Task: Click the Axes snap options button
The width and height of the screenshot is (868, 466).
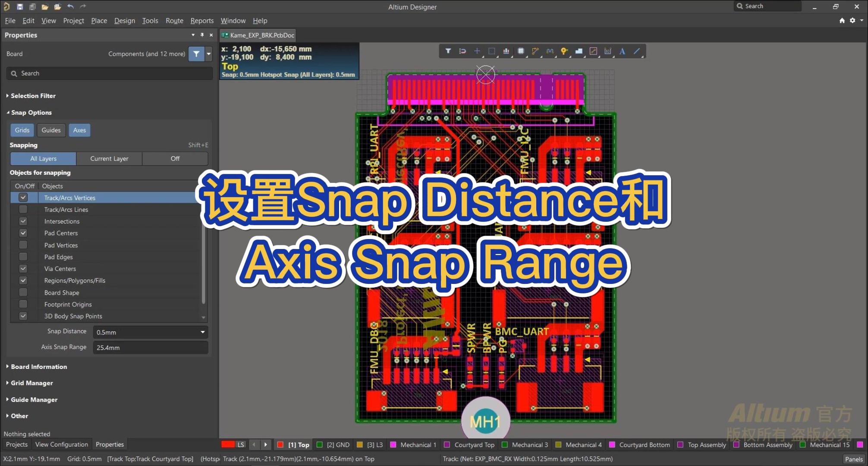Action: [x=79, y=130]
